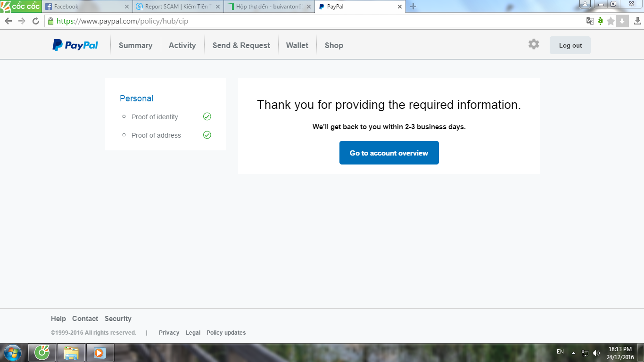Click the Personal heading
The width and height of the screenshot is (644, 362).
136,99
